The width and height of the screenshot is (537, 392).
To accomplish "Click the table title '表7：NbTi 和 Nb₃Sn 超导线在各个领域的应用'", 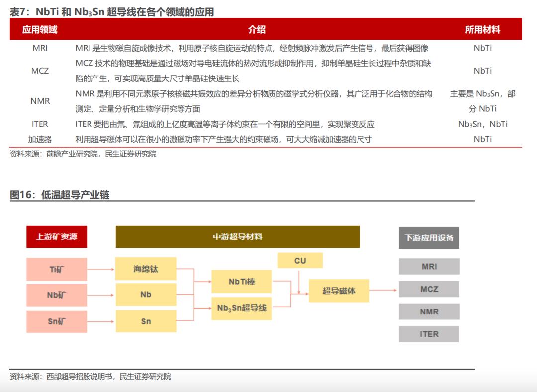I will click(112, 12).
